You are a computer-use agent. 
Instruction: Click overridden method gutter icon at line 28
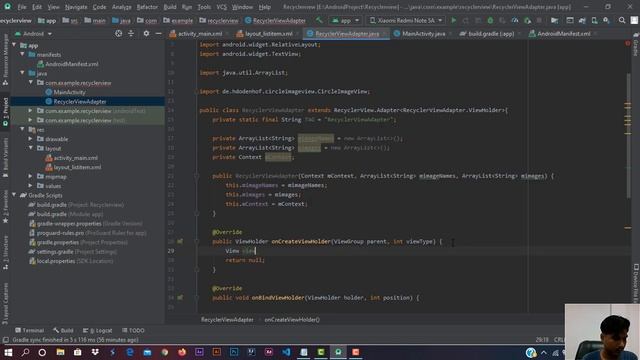[180, 242]
